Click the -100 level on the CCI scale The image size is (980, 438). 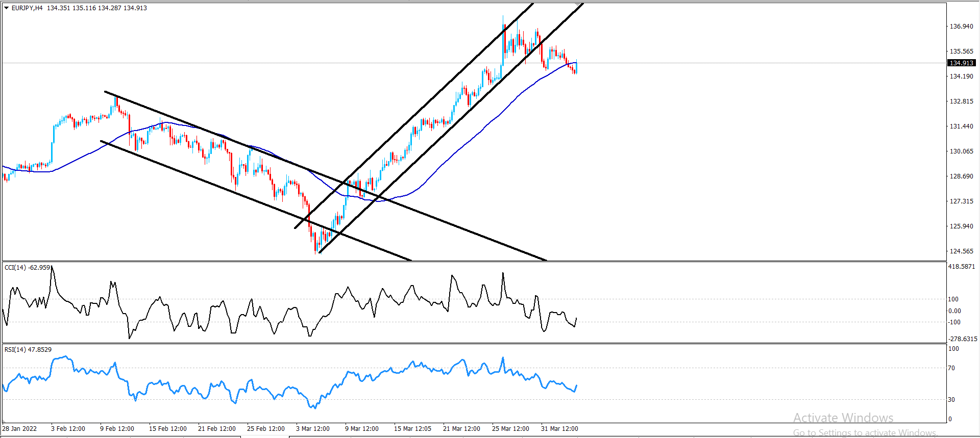pyautogui.click(x=954, y=322)
